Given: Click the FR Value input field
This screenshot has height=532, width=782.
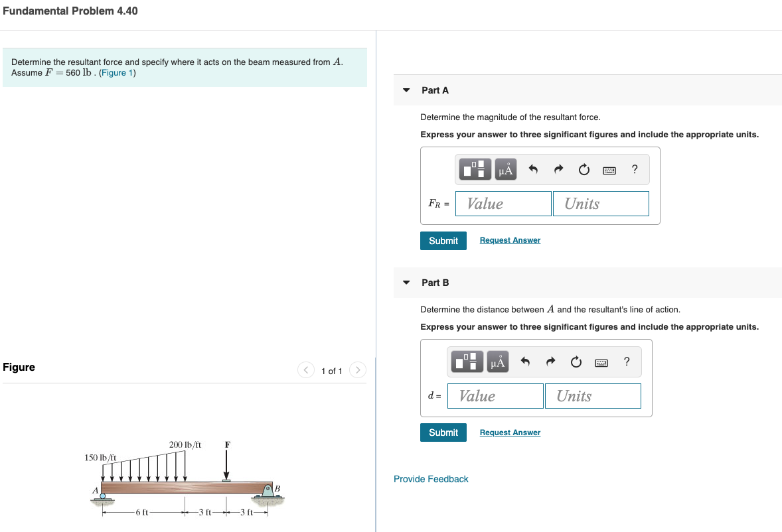Looking at the screenshot, I should 503,204.
